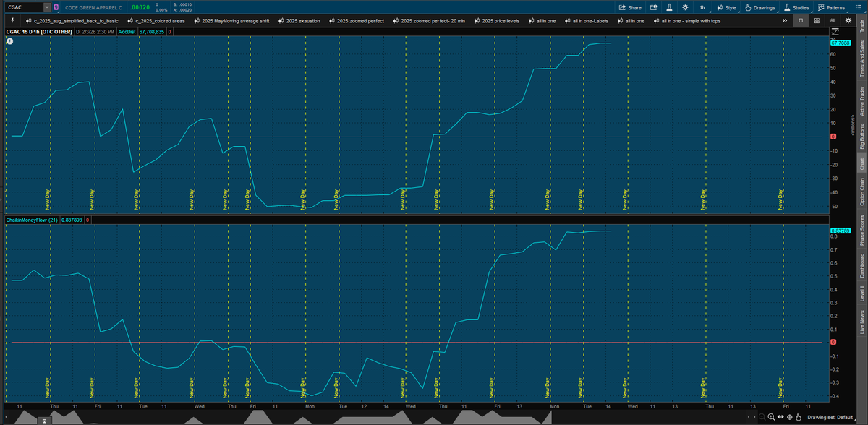Click the crosshair cursor icon
Viewport: 868px width, 425px height.
(x=789, y=418)
